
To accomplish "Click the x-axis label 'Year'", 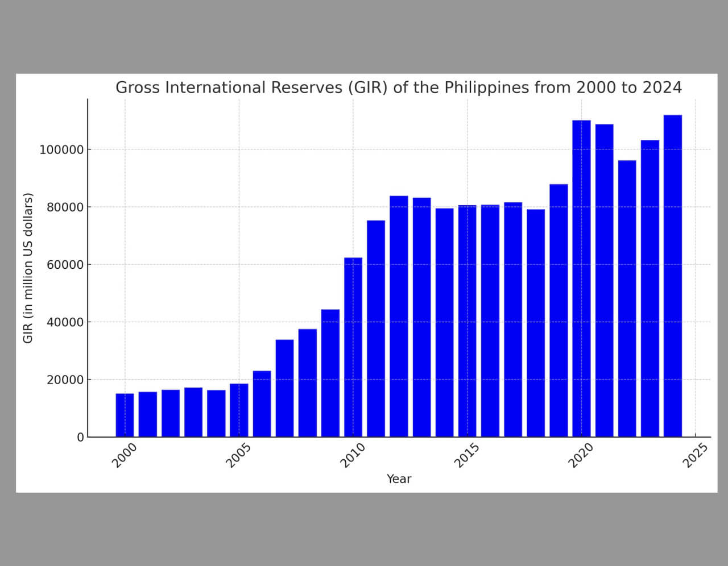I will [x=399, y=479].
